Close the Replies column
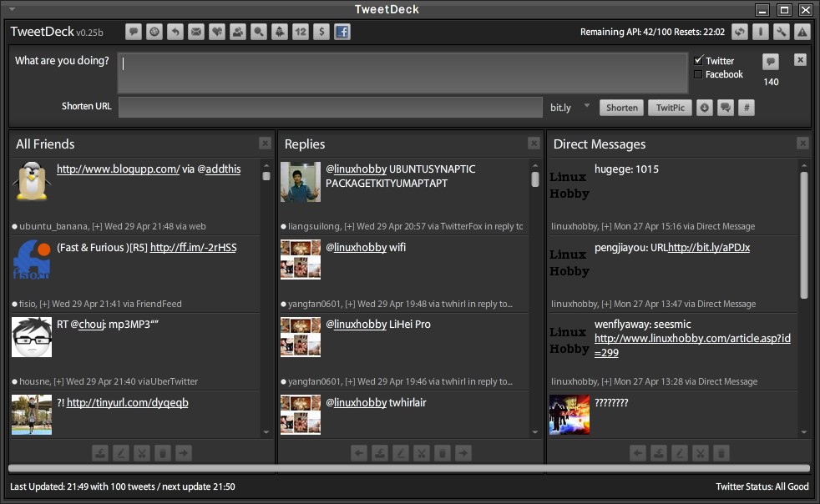Viewport: 820px width, 504px height. pos(534,144)
